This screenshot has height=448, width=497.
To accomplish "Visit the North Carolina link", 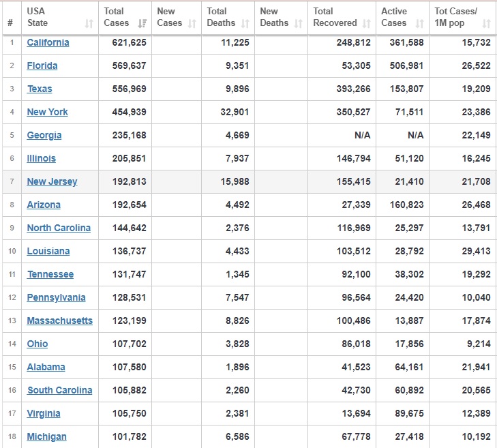I will click(x=59, y=228).
